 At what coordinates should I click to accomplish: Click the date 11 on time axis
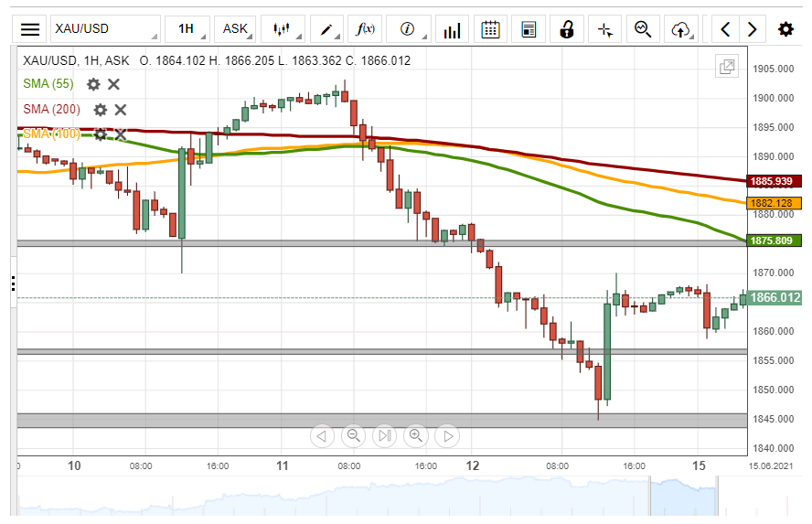tap(282, 465)
